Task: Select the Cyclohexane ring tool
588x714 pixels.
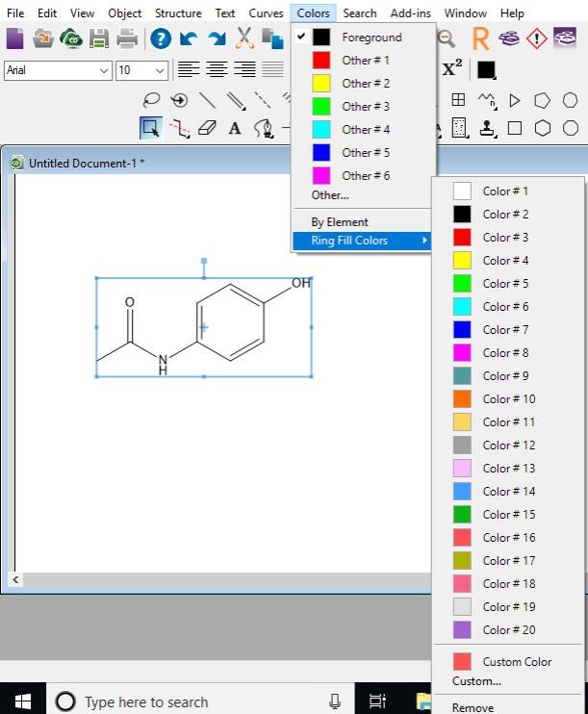Action: (543, 128)
